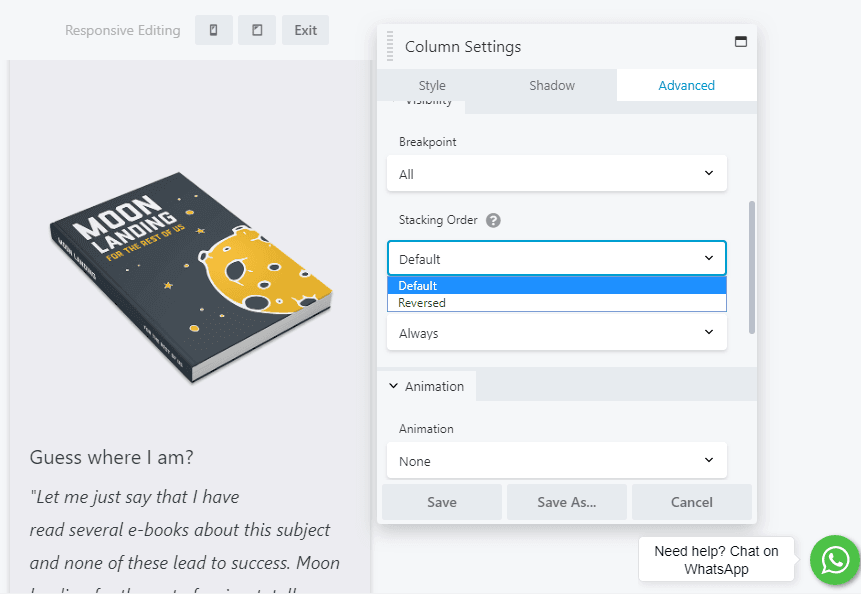This screenshot has width=861, height=594.
Task: Switch to tablet device preview icon
Action: (257, 30)
